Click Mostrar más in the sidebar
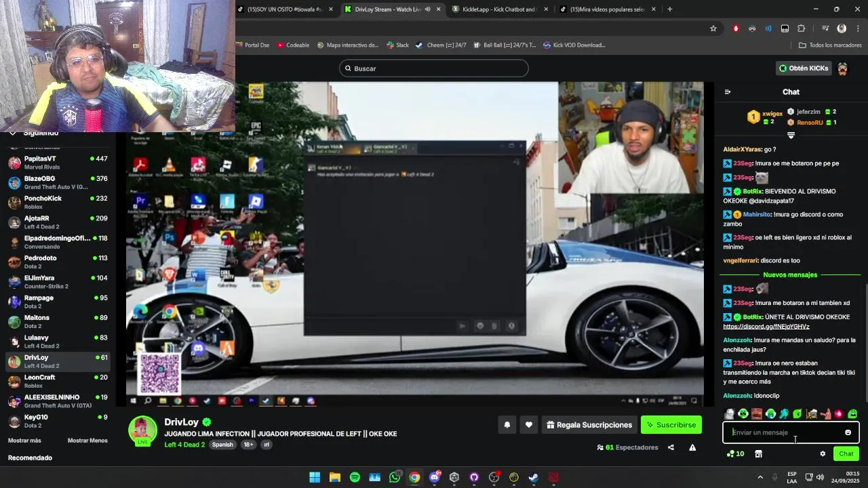This screenshot has width=868, height=488. (24, 441)
